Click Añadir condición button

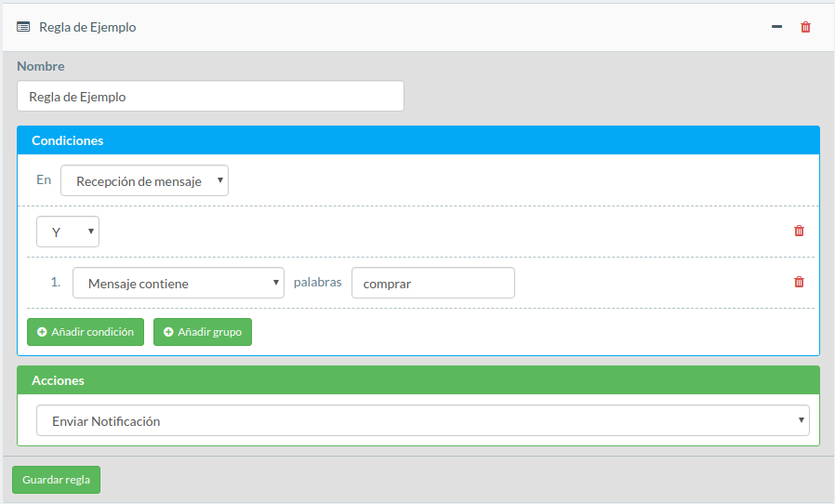pyautogui.click(x=86, y=332)
